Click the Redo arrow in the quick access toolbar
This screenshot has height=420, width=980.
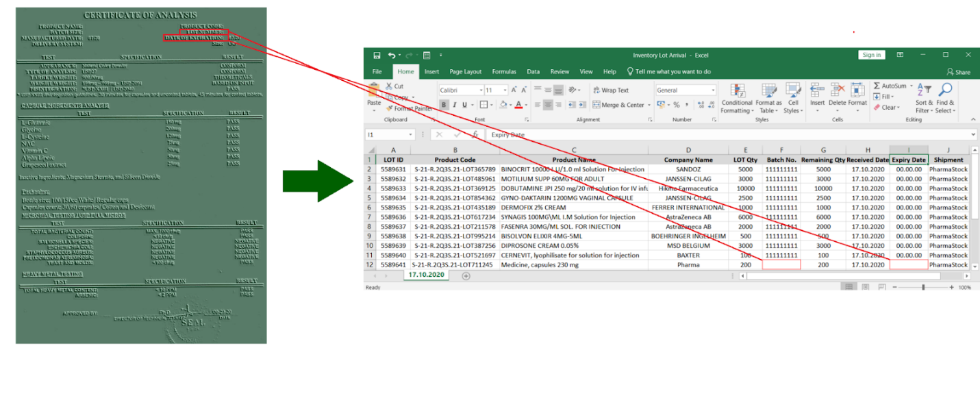click(x=410, y=55)
